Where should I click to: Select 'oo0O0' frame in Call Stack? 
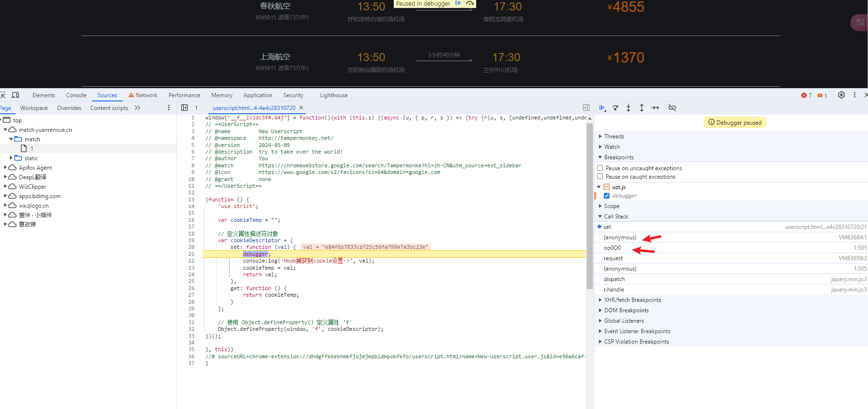pos(731,248)
